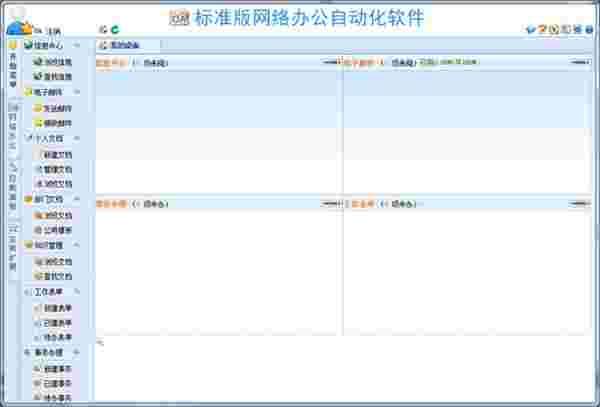Open 新建表单 in the 工作表单 group

click(53, 308)
